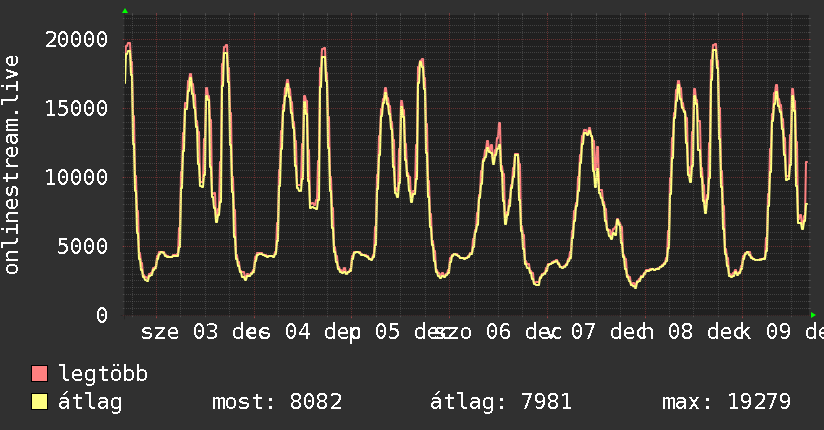Click the sze 03 date label
Viewport: 824px width, 430px height.
[x=179, y=332]
